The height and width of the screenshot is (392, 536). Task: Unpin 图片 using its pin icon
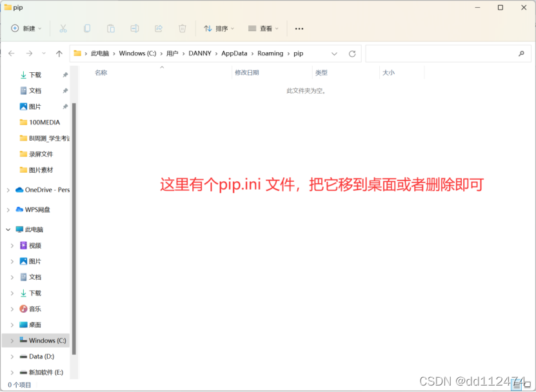coord(65,106)
